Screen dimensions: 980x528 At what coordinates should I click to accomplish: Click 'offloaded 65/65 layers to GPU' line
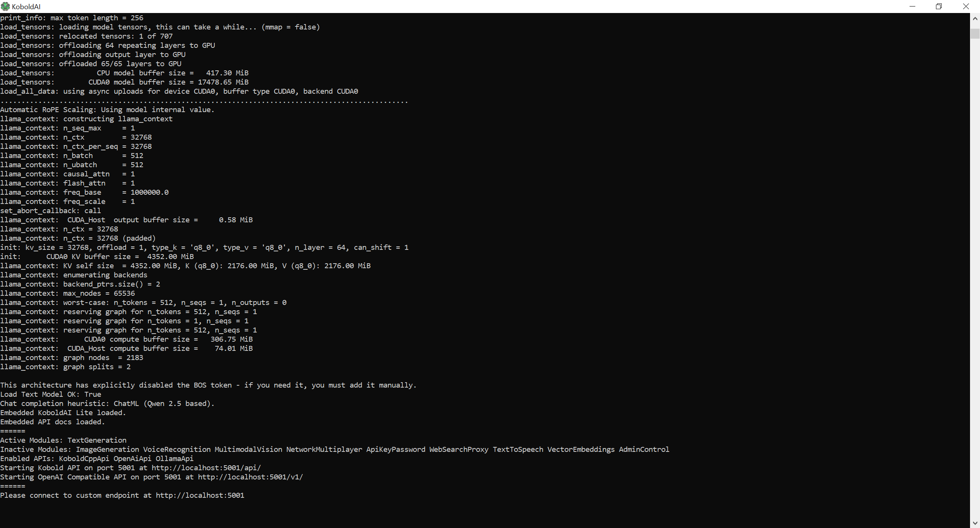pos(91,64)
